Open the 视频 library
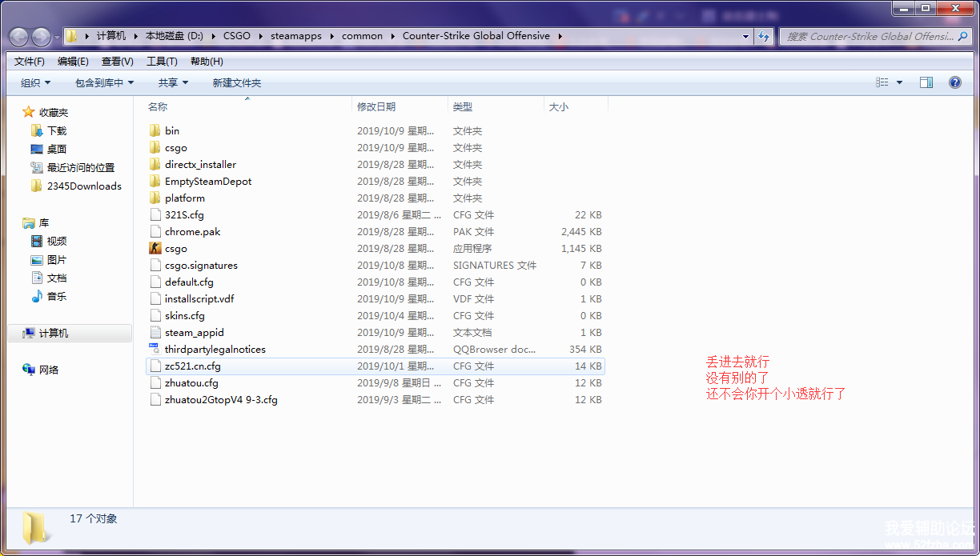The image size is (980, 556). pos(57,241)
